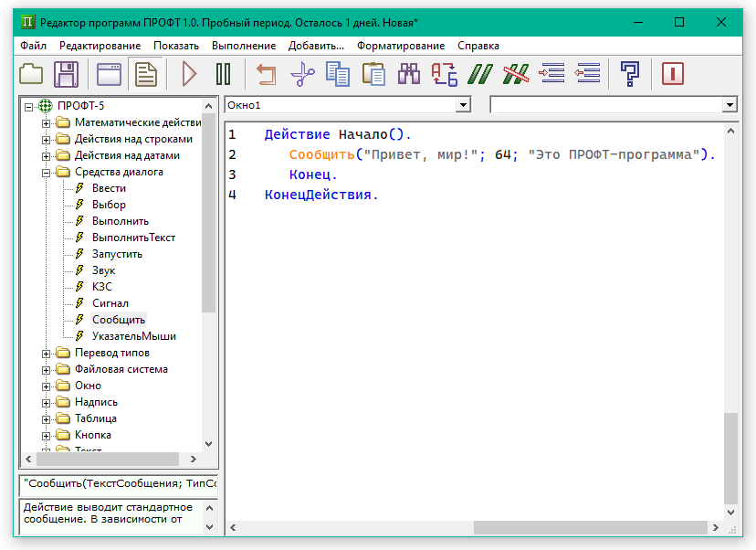Image resolution: width=756 pixels, height=550 pixels.
Task: Expand the Кнопка folder
Action: [46, 436]
